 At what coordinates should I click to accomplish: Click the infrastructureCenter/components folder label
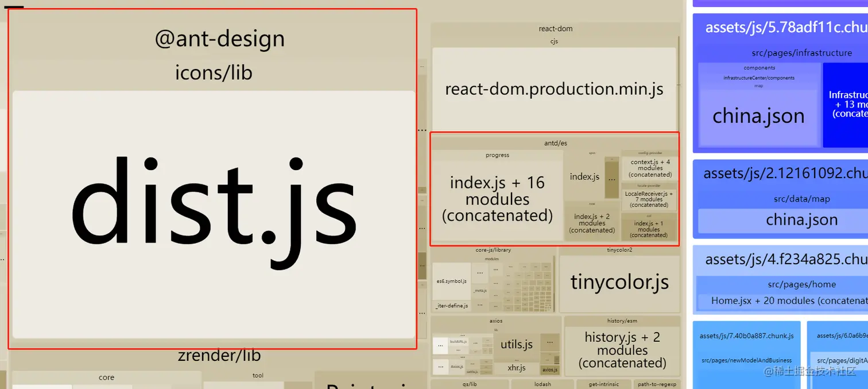click(x=759, y=78)
